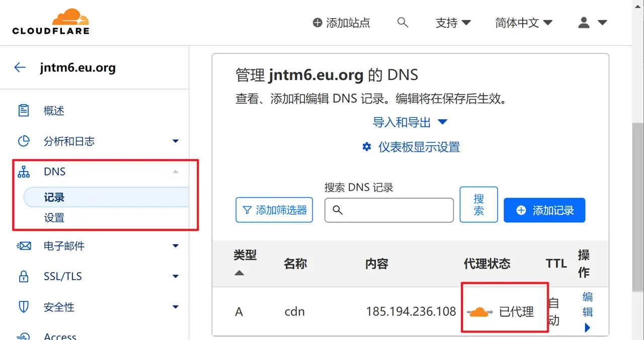The height and width of the screenshot is (340, 644).
Task: Expand the 支持 support dropdown
Action: click(453, 23)
